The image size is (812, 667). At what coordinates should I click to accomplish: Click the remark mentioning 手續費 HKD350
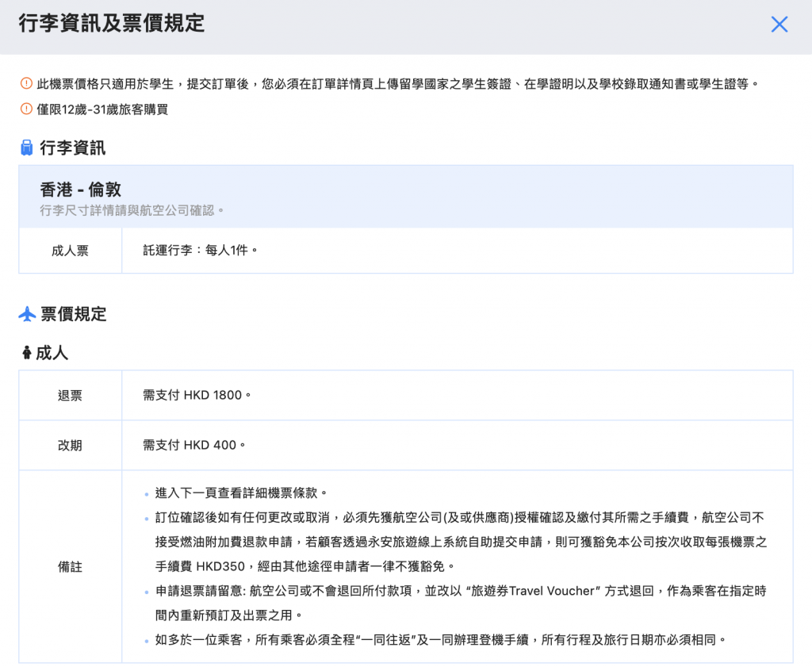click(x=461, y=542)
